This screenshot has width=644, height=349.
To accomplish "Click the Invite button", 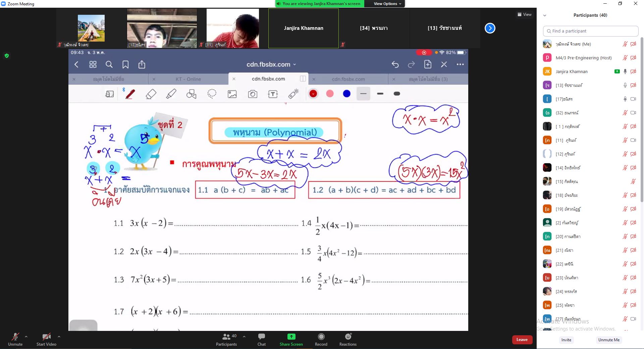I will pos(566,340).
